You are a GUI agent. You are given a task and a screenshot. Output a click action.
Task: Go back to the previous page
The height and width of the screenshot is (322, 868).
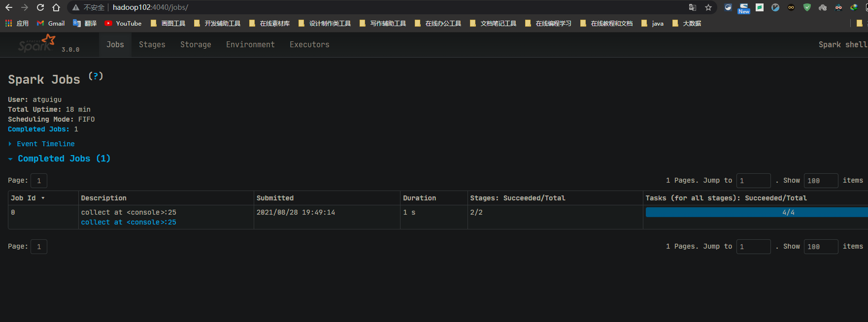click(x=9, y=7)
